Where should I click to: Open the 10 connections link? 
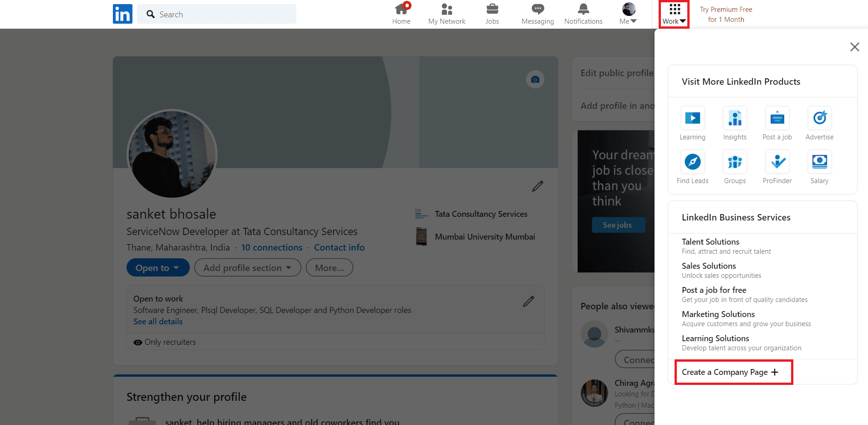[272, 247]
